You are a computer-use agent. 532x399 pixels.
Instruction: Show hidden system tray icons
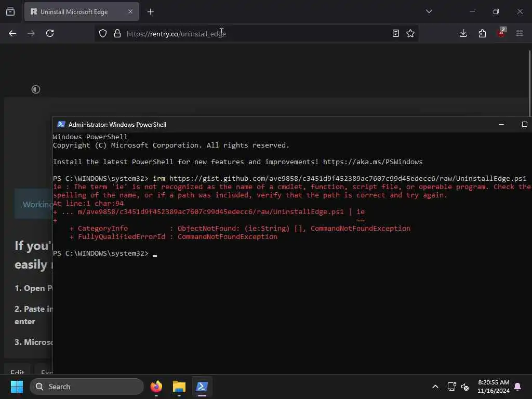coord(435,387)
